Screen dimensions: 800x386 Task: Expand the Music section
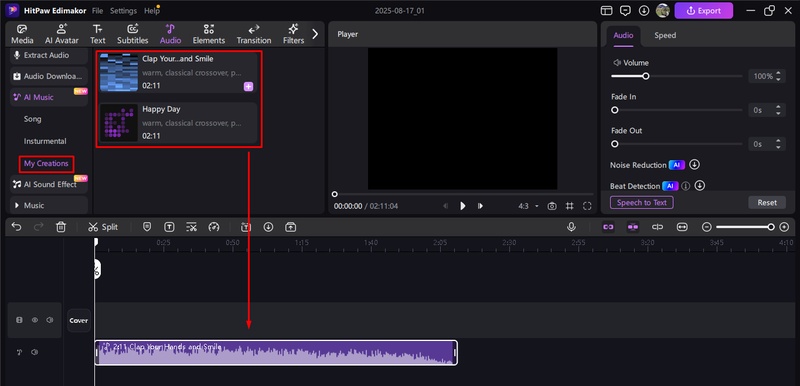coord(49,205)
